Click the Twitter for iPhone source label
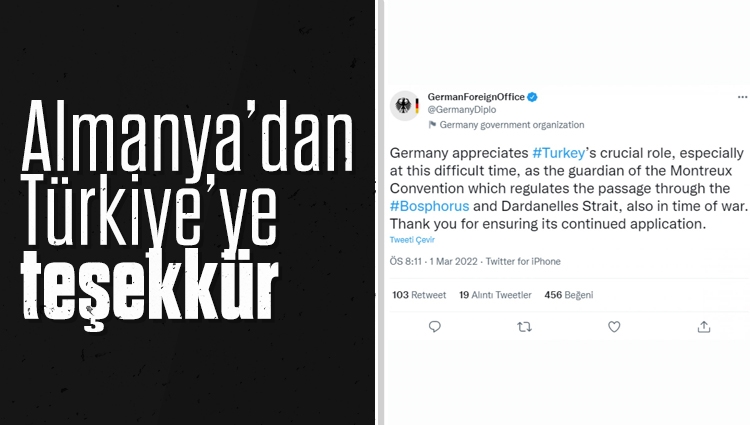The width and height of the screenshot is (750, 425). pos(523,262)
